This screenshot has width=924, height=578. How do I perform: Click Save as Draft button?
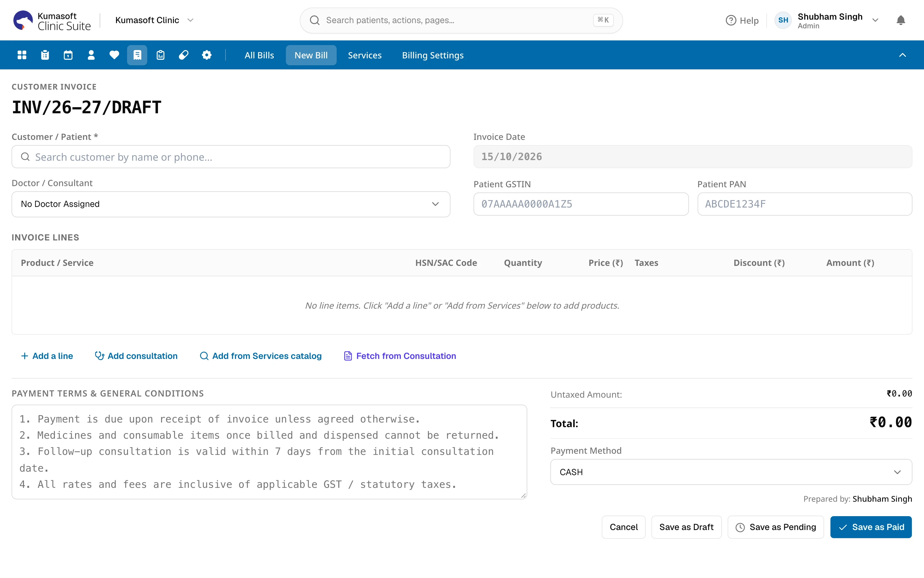pos(686,527)
